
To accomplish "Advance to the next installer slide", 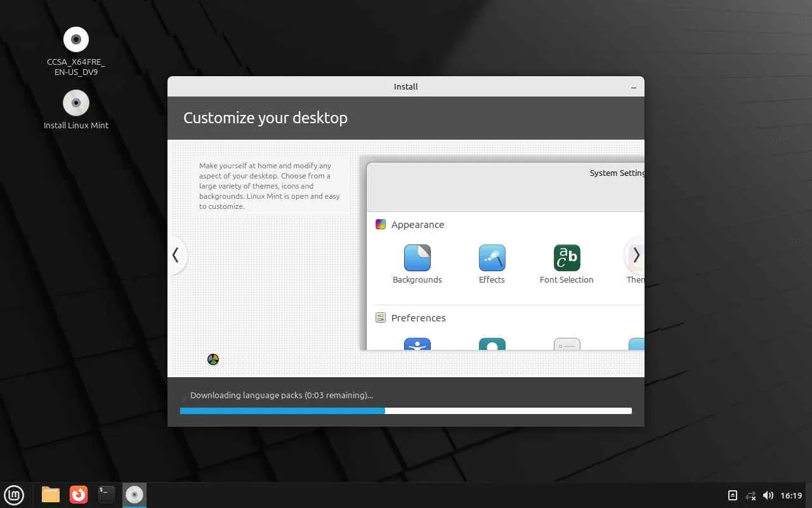I will [635, 255].
